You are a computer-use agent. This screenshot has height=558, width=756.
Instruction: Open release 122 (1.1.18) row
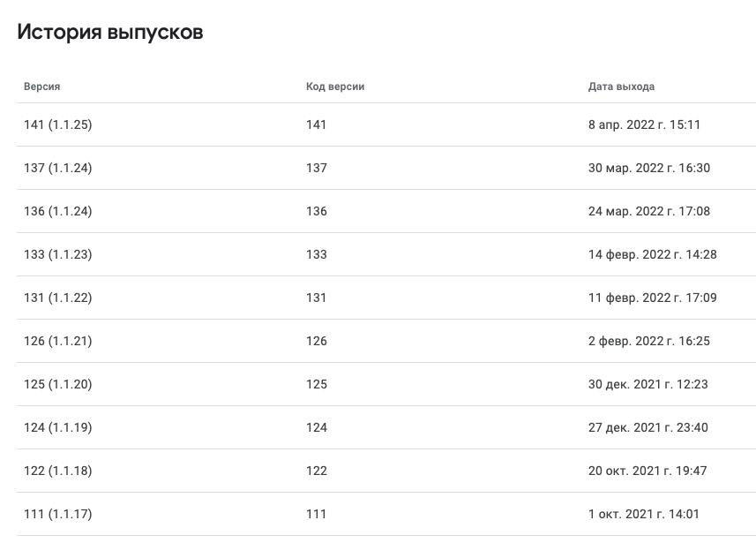tap(386, 471)
